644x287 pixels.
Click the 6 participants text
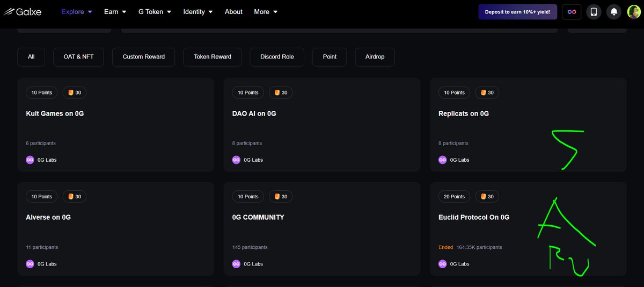[41, 143]
